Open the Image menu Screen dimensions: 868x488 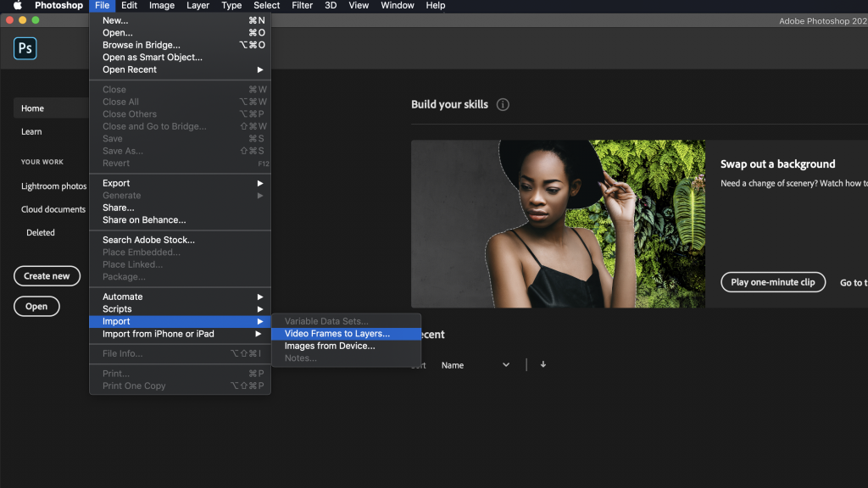(162, 6)
